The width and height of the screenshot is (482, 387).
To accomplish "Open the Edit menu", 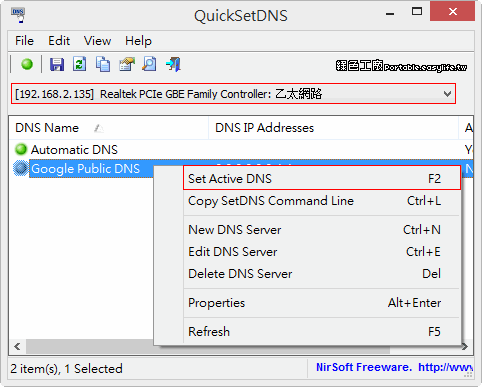I will click(x=59, y=41).
